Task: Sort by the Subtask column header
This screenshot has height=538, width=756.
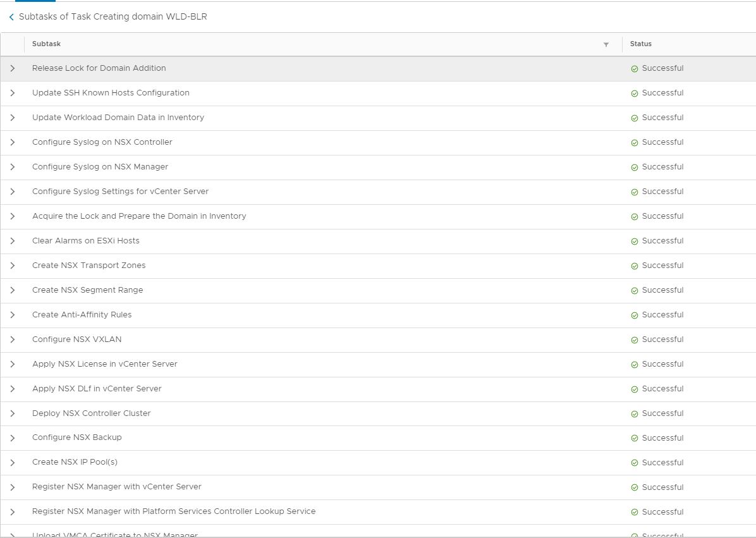Action: pos(46,44)
